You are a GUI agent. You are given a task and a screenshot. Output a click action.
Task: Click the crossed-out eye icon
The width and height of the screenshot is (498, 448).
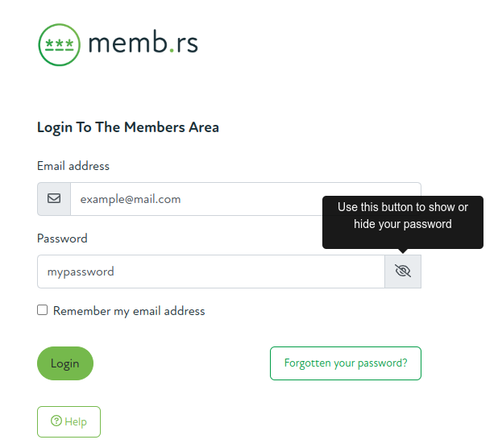pos(403,272)
